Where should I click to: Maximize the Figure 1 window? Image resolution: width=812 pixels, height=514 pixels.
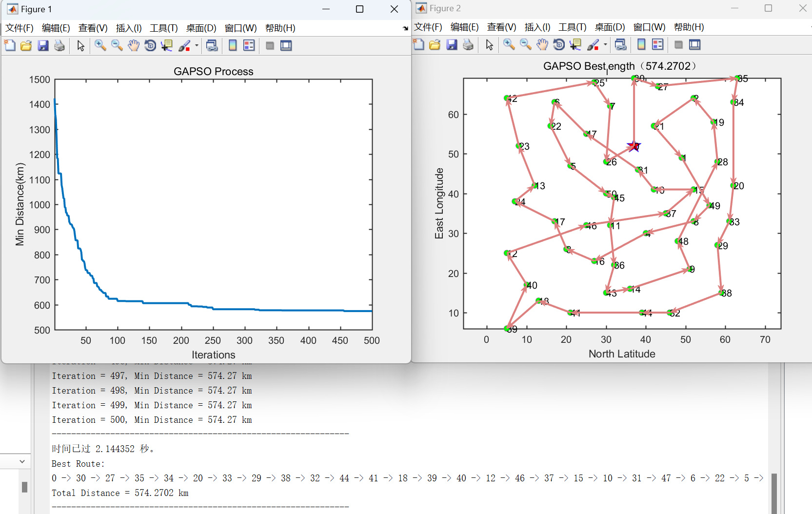pyautogui.click(x=359, y=9)
